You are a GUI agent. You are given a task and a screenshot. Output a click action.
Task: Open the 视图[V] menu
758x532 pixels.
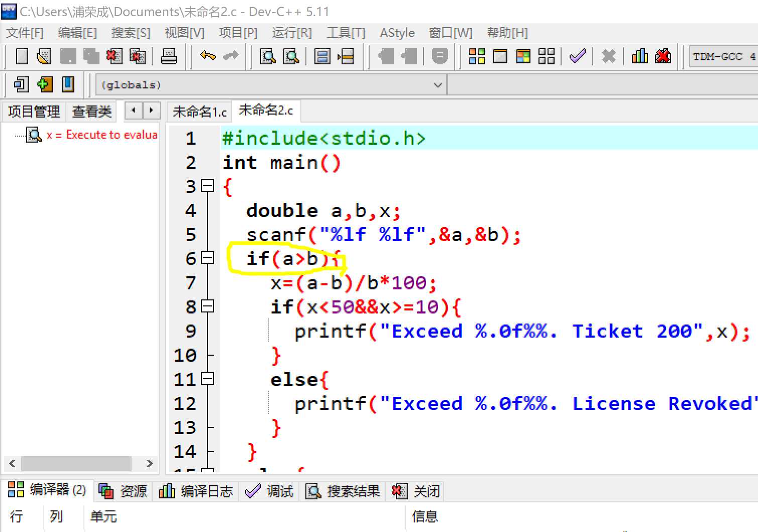[x=184, y=33]
